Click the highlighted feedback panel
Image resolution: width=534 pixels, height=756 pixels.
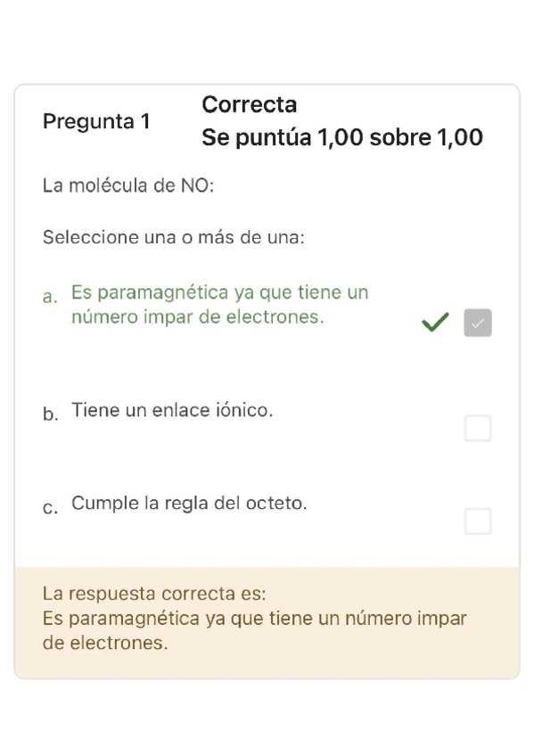point(267,618)
